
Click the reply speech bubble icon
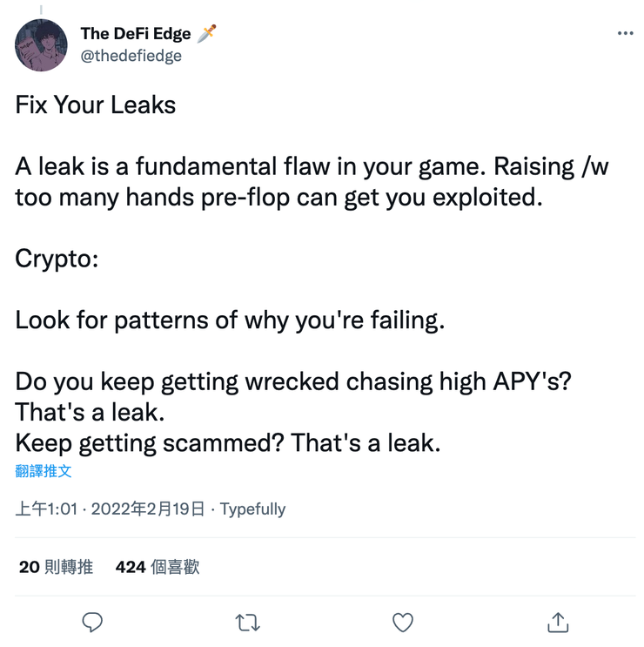[x=92, y=622]
